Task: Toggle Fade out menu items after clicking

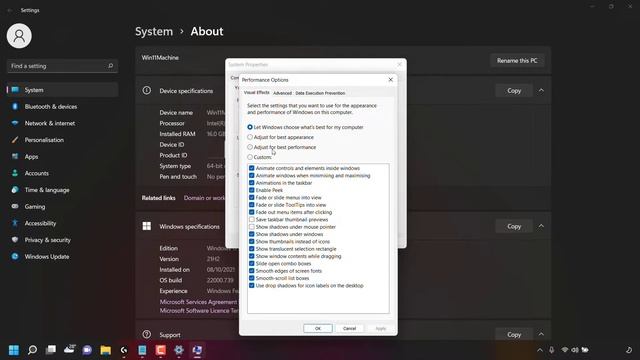Action: [x=252, y=212]
